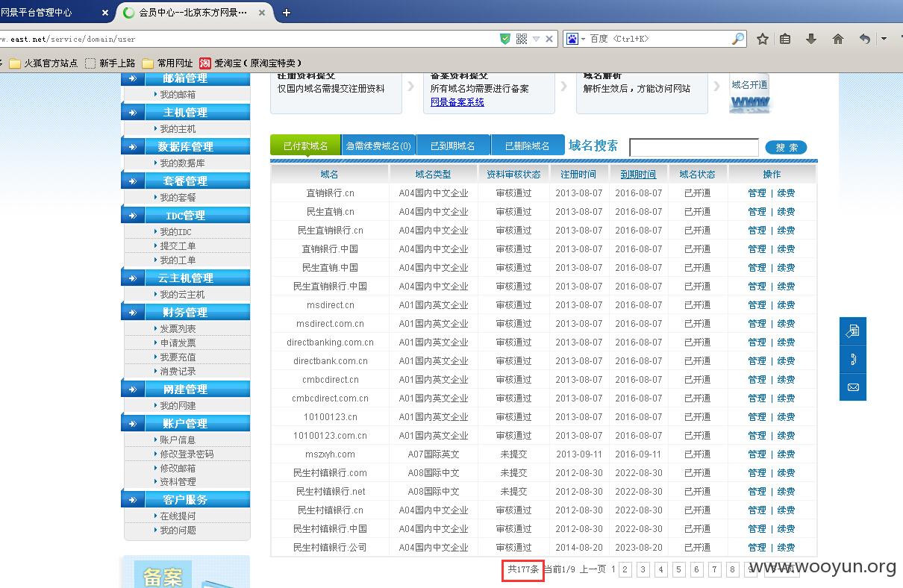Click 管理 for directbank.com.cn row
Screen dimensions: 903x588
(757, 361)
